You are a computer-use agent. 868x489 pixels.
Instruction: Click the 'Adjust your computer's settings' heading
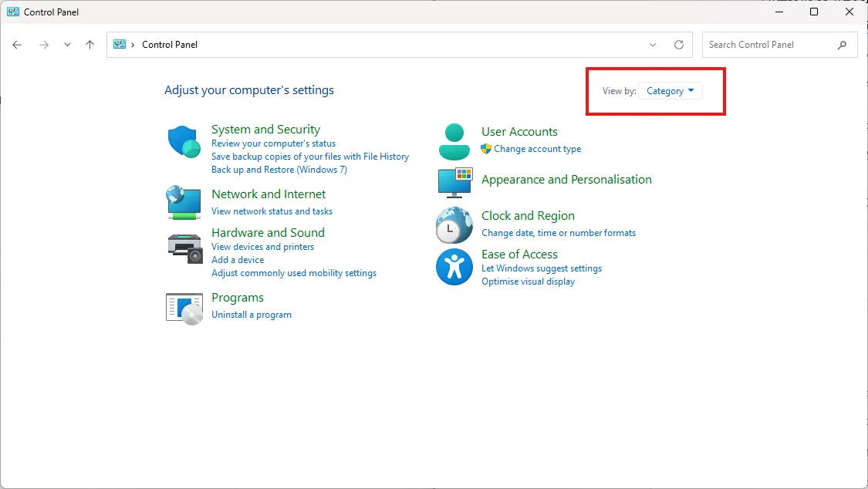pyautogui.click(x=249, y=90)
